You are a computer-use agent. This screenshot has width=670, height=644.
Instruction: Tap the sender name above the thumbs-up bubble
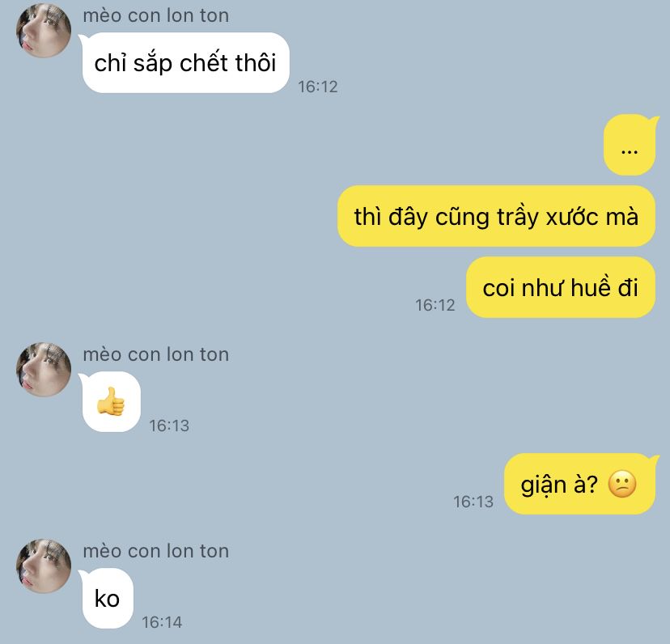click(x=156, y=354)
